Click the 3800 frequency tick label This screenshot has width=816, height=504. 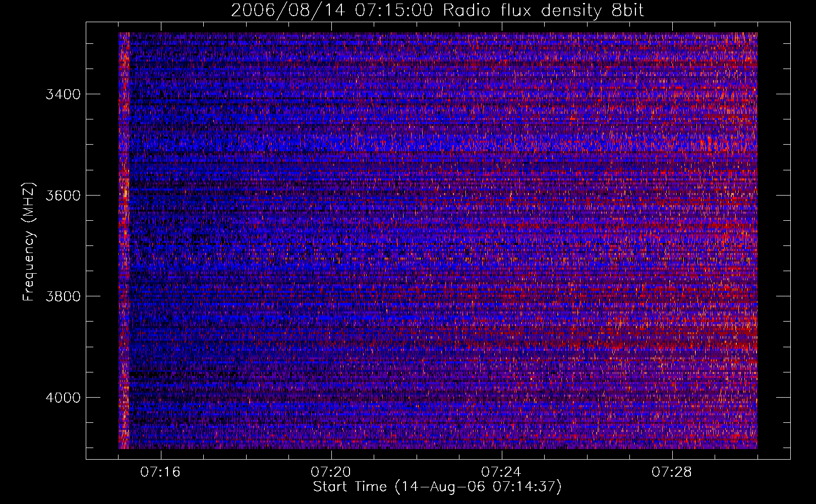coord(63,296)
